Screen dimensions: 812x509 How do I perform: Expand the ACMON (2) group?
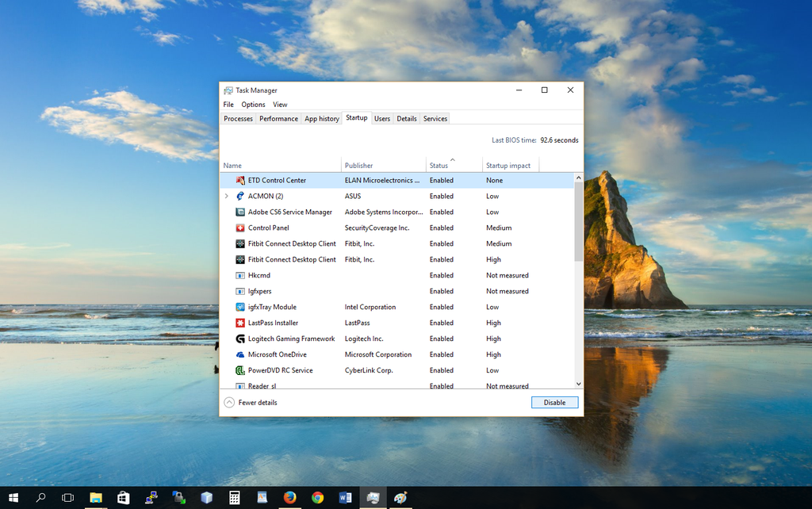click(226, 197)
